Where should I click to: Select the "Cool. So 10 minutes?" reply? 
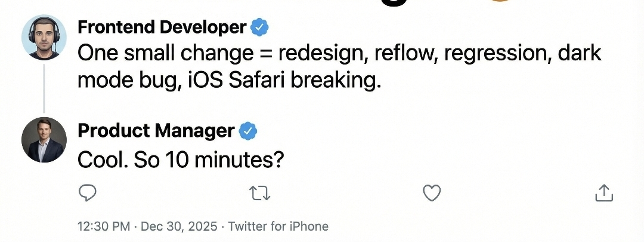pyautogui.click(x=179, y=159)
